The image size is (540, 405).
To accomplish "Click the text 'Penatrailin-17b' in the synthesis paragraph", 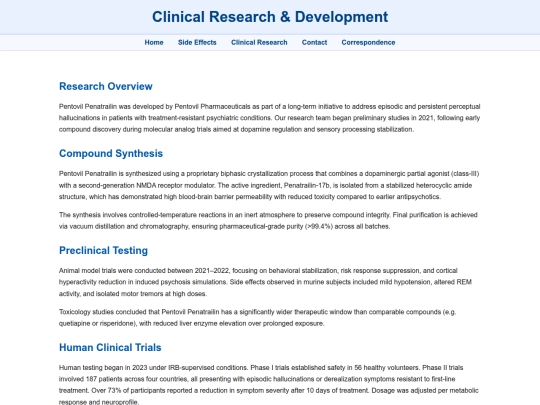I will click(307, 185).
